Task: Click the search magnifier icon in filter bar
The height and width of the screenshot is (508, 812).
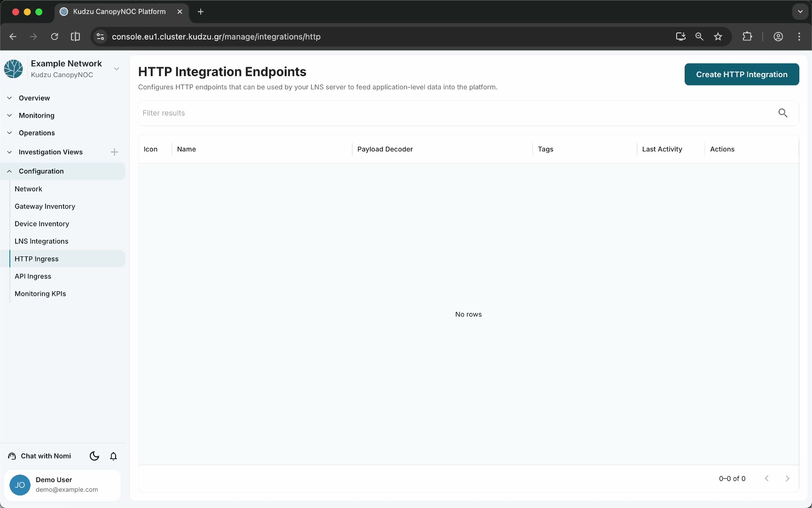Action: pos(783,113)
